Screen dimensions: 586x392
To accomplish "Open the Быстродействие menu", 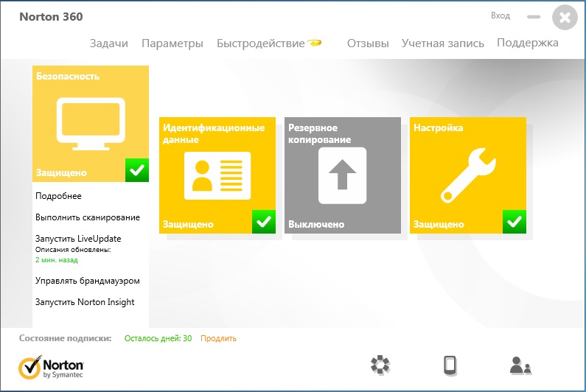I will tap(260, 43).
